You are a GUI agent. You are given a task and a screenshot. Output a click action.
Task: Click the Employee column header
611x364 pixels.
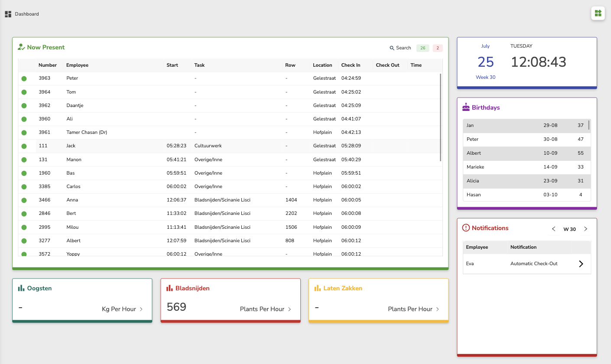tap(77, 65)
